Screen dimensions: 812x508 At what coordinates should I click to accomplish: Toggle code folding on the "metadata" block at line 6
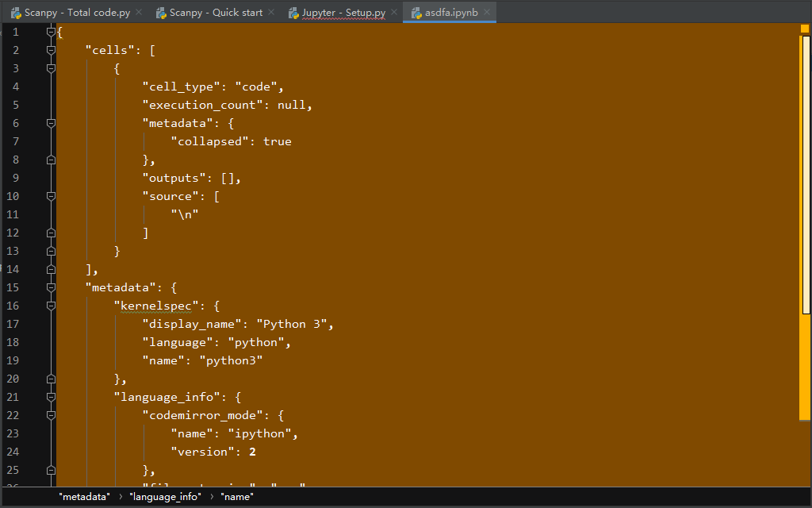[x=51, y=123]
